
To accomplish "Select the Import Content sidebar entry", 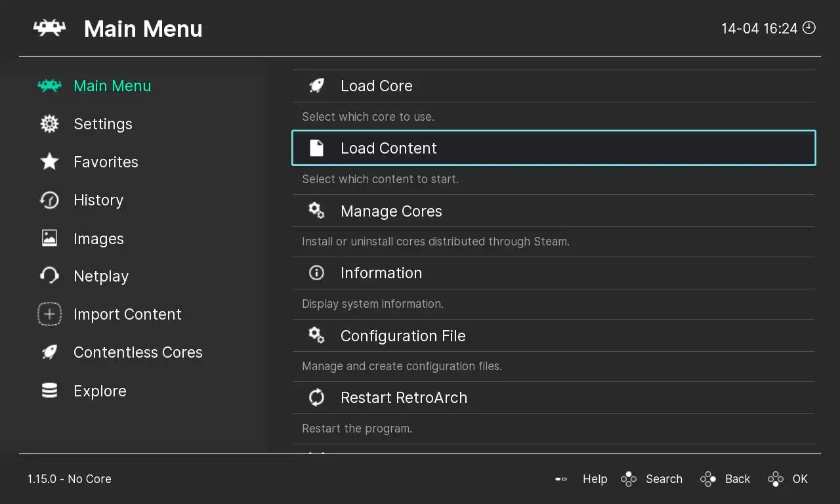I will pyautogui.click(x=127, y=314).
